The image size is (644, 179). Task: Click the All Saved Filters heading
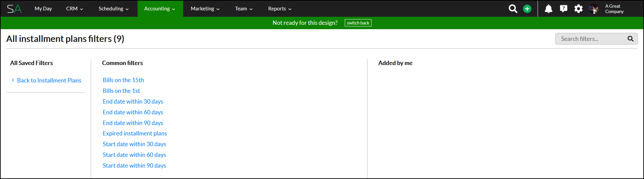(31, 63)
